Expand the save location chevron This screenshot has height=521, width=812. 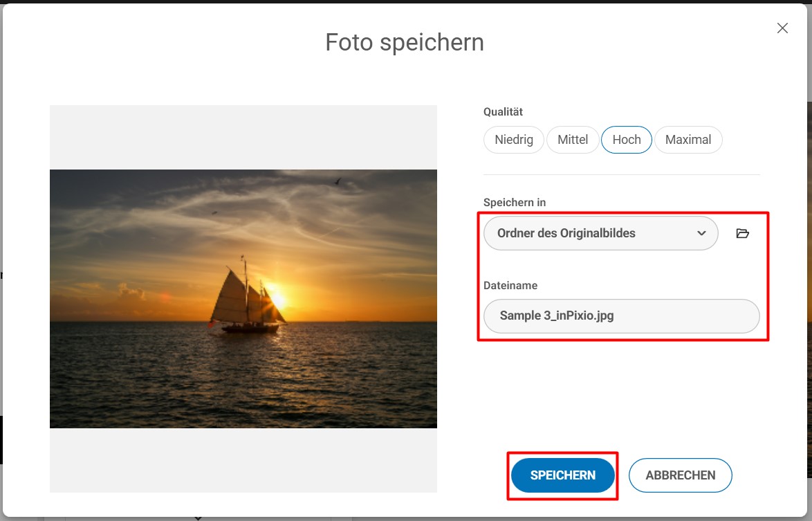[700, 233]
